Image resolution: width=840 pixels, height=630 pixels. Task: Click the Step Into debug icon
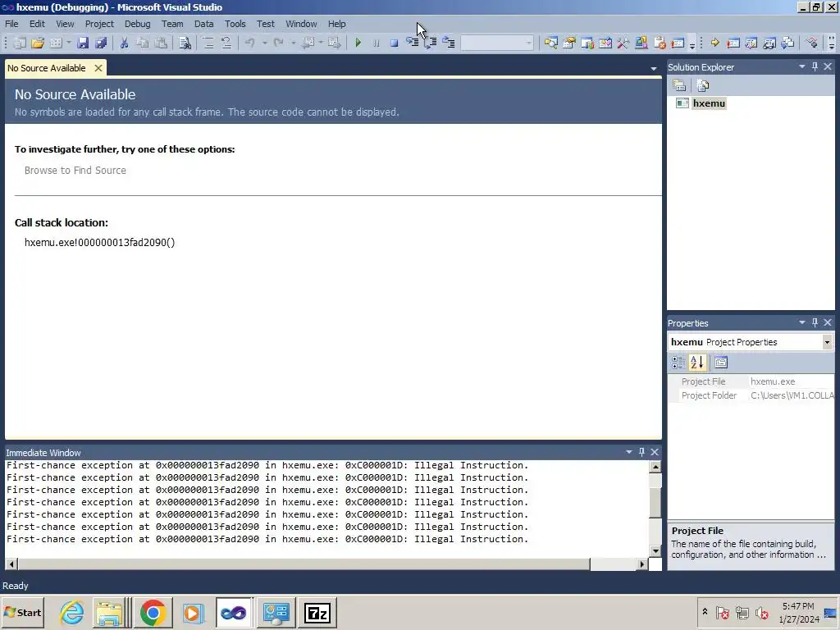tap(413, 43)
